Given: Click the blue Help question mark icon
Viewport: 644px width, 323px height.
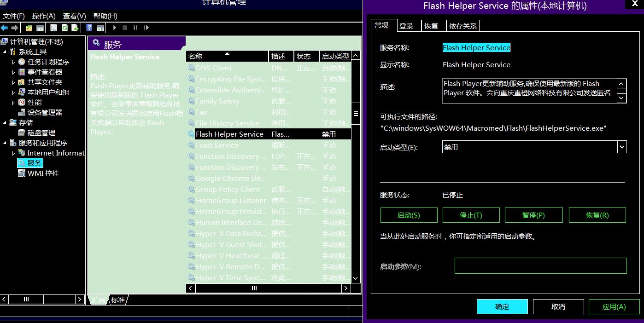Looking at the screenshot, I should [89, 28].
